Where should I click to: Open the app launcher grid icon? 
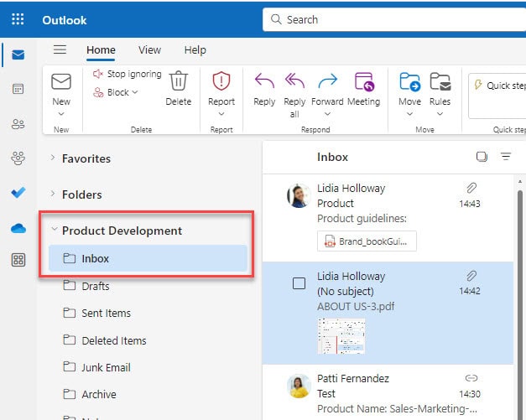(x=18, y=19)
